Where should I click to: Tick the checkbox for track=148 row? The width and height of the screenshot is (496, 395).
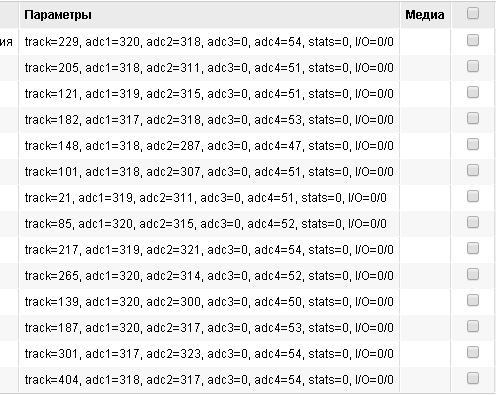[473, 144]
